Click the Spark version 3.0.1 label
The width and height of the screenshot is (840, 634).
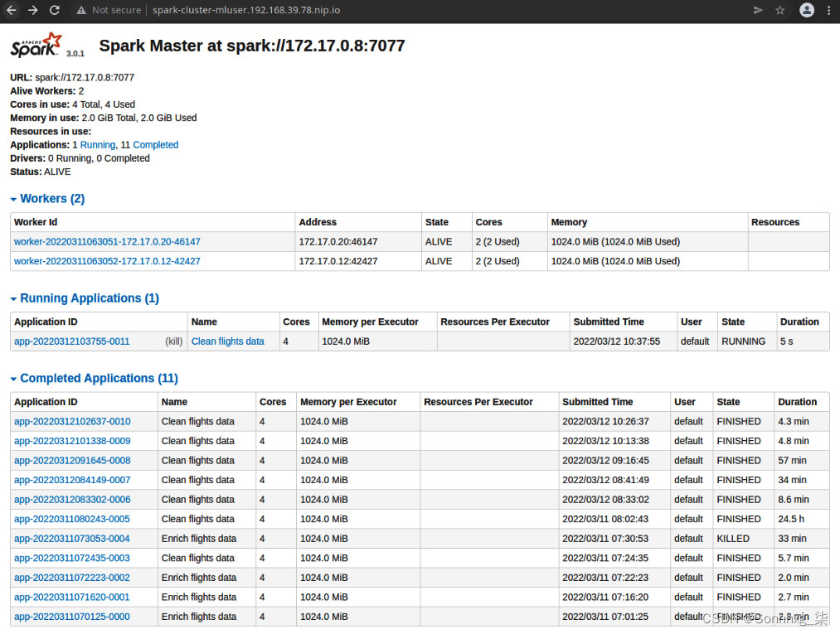tap(75, 54)
